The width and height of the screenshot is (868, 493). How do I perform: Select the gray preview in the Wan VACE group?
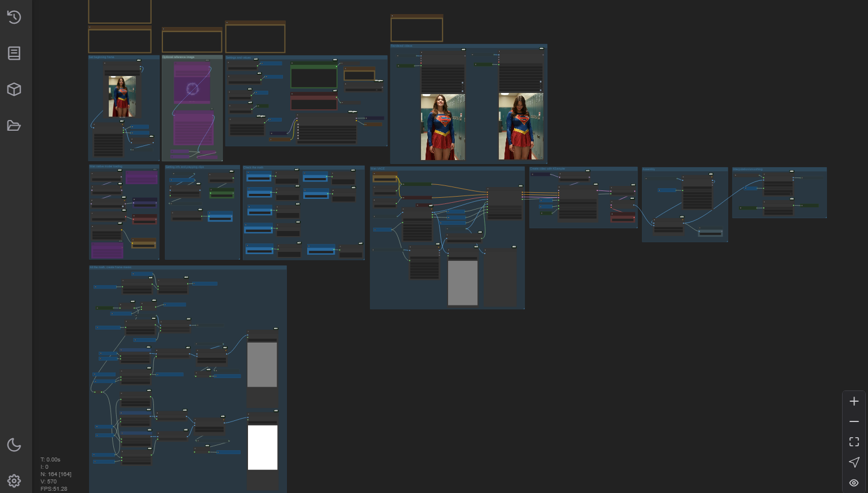[x=463, y=283]
